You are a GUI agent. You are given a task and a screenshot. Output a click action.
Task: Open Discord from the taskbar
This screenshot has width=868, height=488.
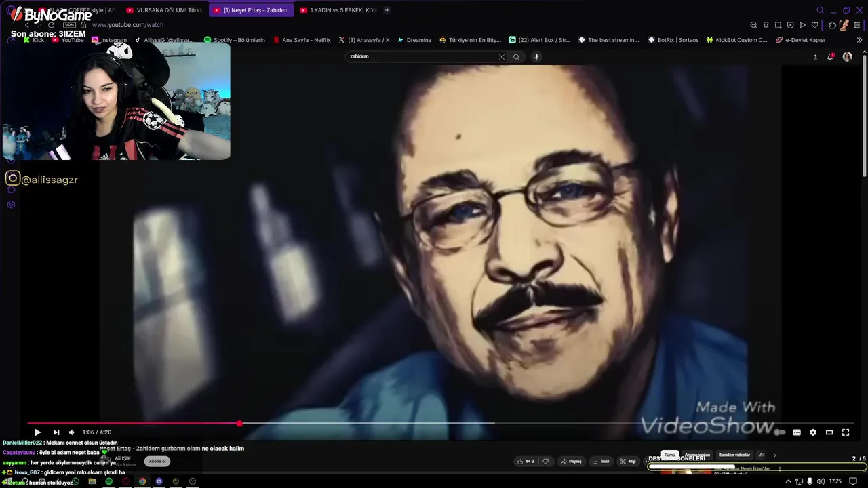click(x=159, y=481)
